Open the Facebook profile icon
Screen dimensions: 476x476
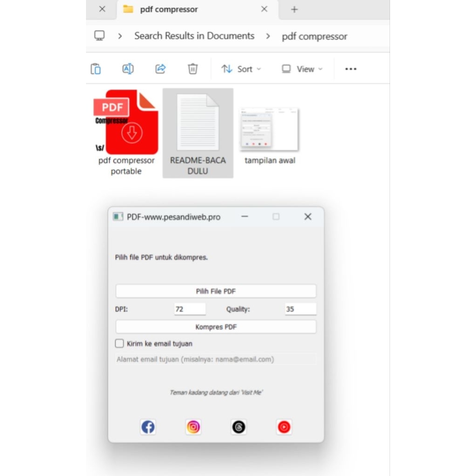click(x=148, y=427)
